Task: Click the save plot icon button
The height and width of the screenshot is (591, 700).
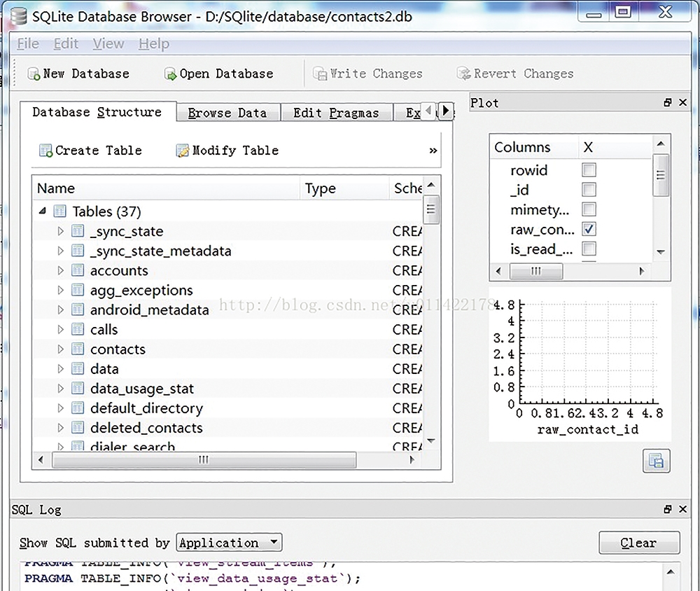Action: [657, 461]
